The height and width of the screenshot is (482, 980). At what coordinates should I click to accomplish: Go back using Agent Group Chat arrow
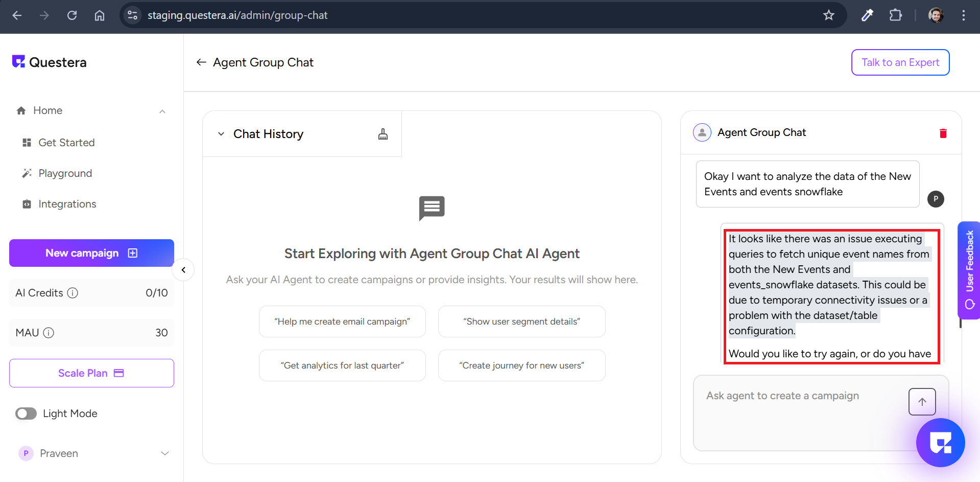201,62
